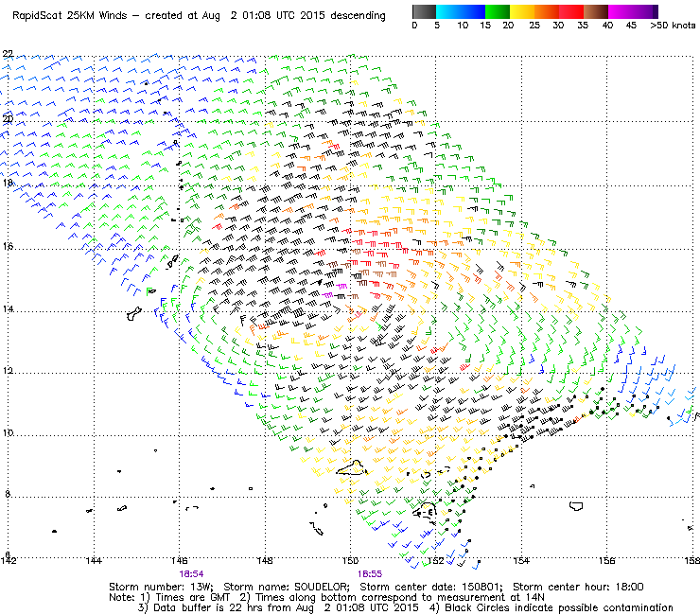Click the longitude label 154

(x=521, y=561)
